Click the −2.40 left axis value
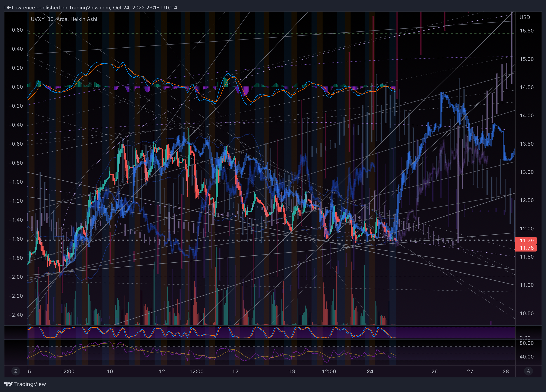The image size is (546, 392). (x=16, y=315)
